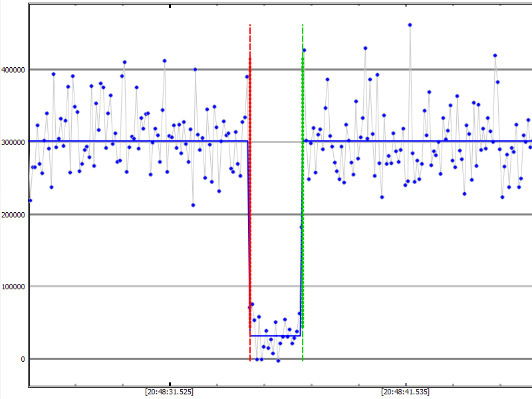Image resolution: width=532 pixels, height=399 pixels.
Task: Select the highest data point above 400000
Action: pyautogui.click(x=410, y=25)
